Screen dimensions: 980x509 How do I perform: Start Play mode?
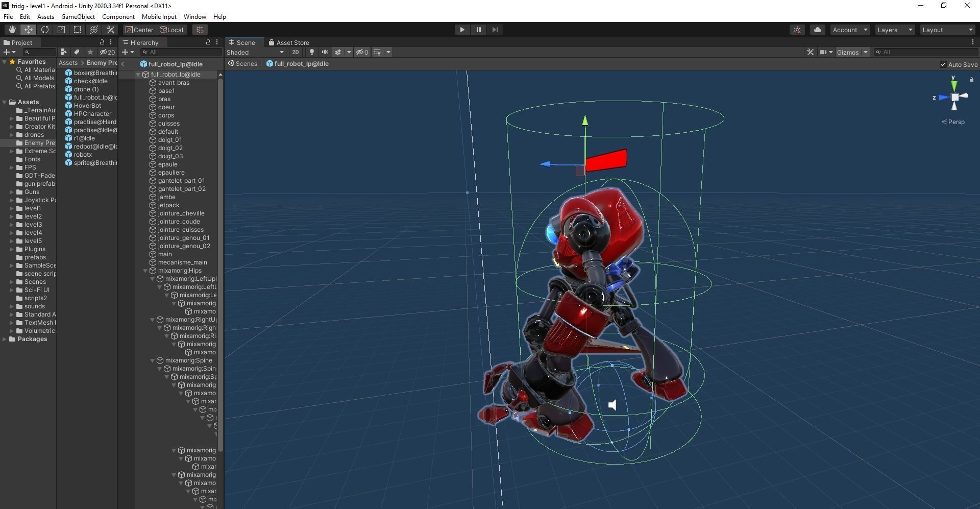(462, 30)
